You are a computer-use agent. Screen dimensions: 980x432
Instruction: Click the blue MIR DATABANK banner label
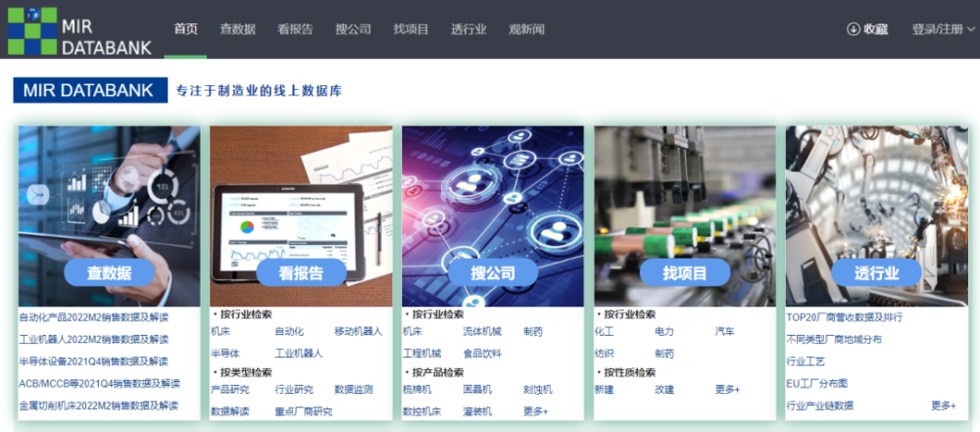tap(90, 90)
